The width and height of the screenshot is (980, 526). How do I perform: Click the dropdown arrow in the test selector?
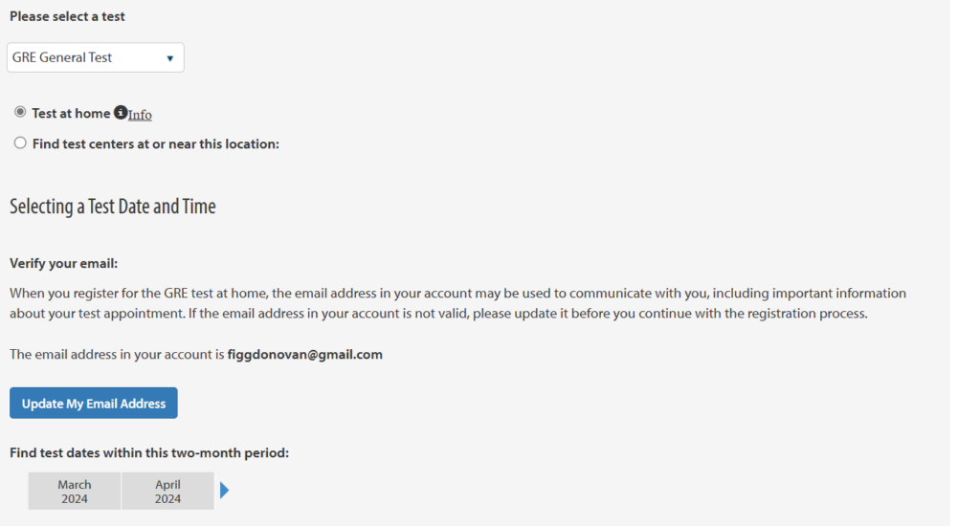170,58
